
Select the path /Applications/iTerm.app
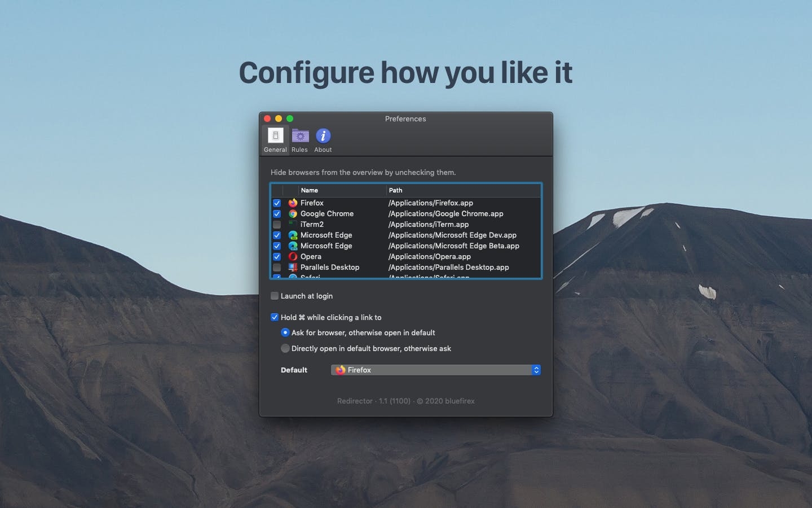(429, 224)
